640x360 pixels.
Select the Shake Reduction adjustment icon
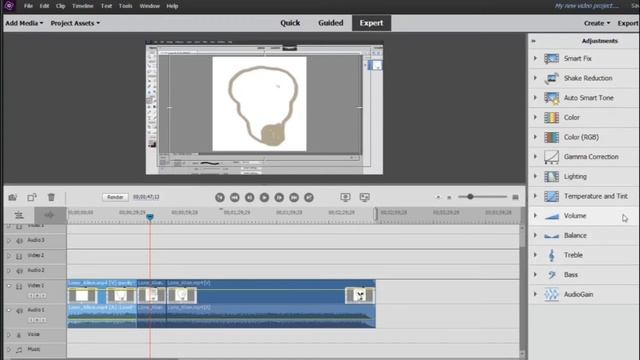tap(551, 78)
